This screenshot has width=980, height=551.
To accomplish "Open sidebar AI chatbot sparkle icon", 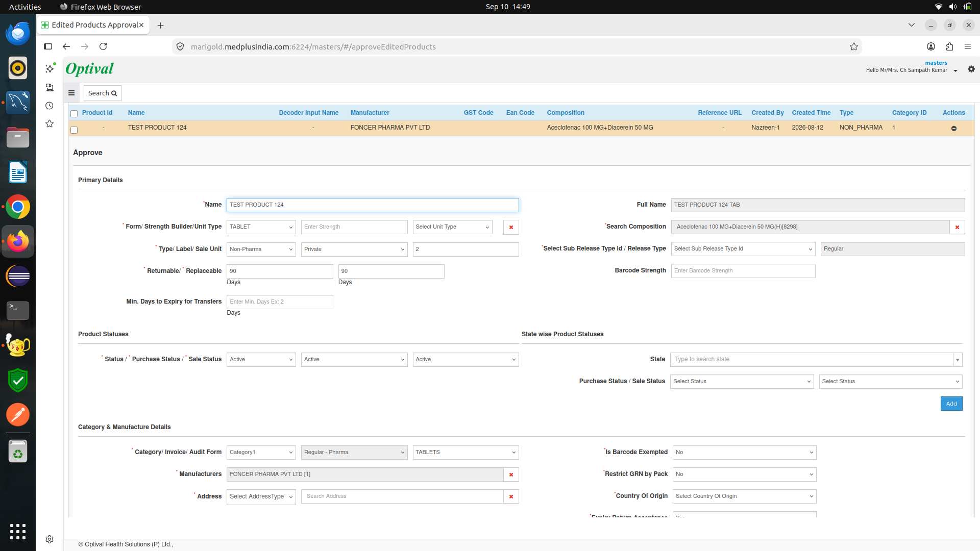I will 50,68.
